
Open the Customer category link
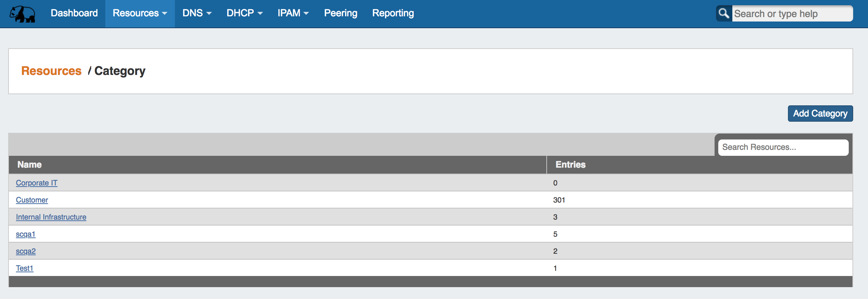pos(32,200)
